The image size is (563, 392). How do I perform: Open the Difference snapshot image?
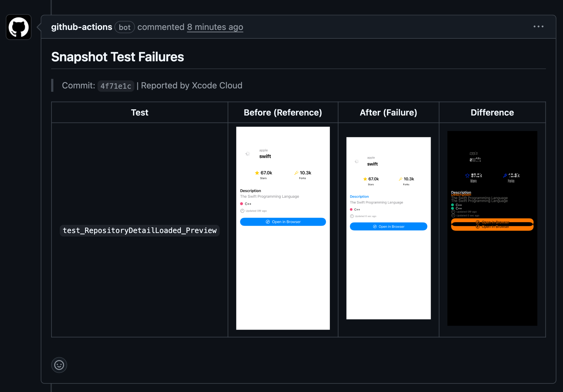pyautogui.click(x=492, y=228)
